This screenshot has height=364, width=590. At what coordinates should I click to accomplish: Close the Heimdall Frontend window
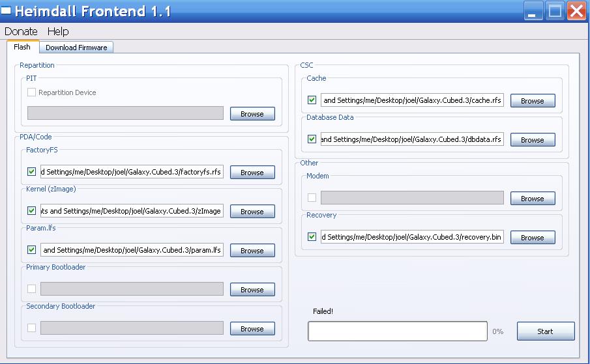pos(577,11)
